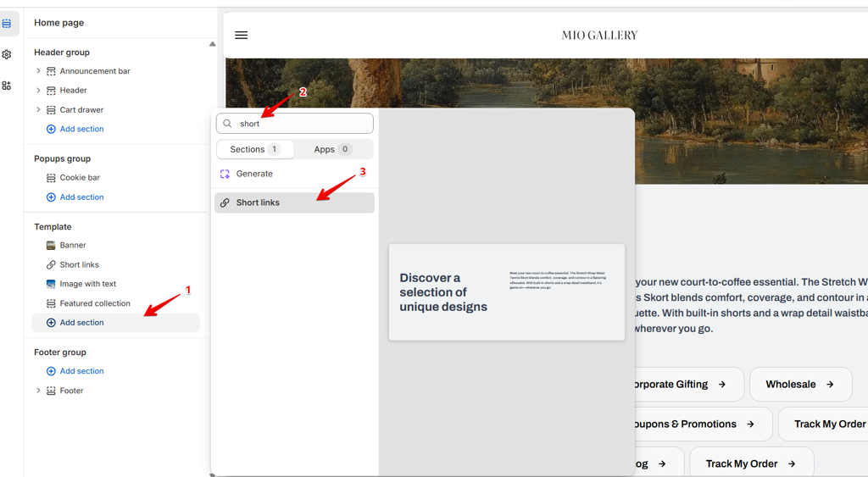Expand the Announcement bar section
Viewport: 868px width, 477px height.
pos(38,71)
